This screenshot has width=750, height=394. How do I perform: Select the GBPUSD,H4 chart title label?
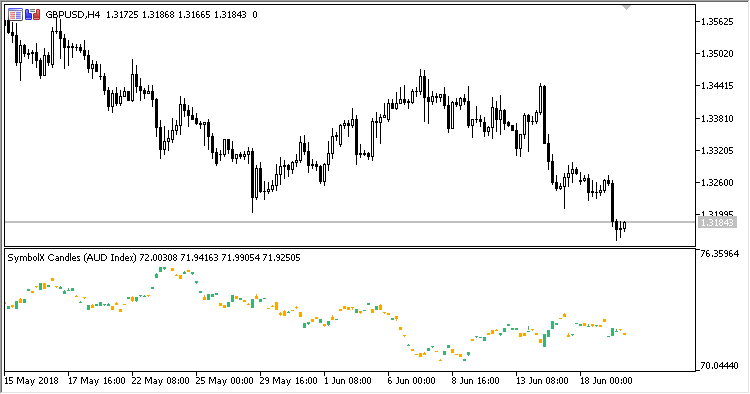(x=73, y=15)
